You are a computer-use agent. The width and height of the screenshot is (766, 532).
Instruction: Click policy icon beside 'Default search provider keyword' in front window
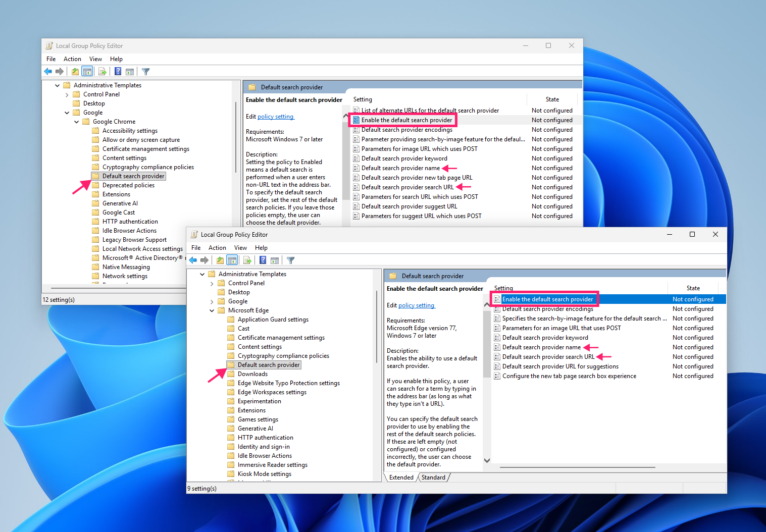(x=497, y=338)
